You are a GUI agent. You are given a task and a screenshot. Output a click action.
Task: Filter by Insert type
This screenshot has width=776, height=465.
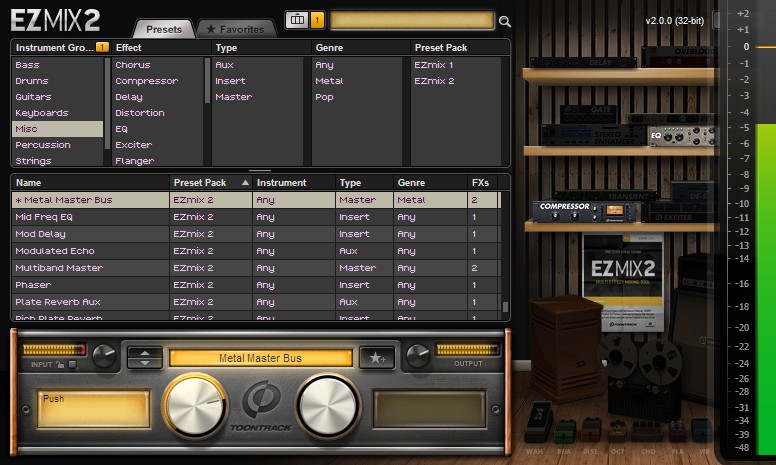pyautogui.click(x=257, y=81)
